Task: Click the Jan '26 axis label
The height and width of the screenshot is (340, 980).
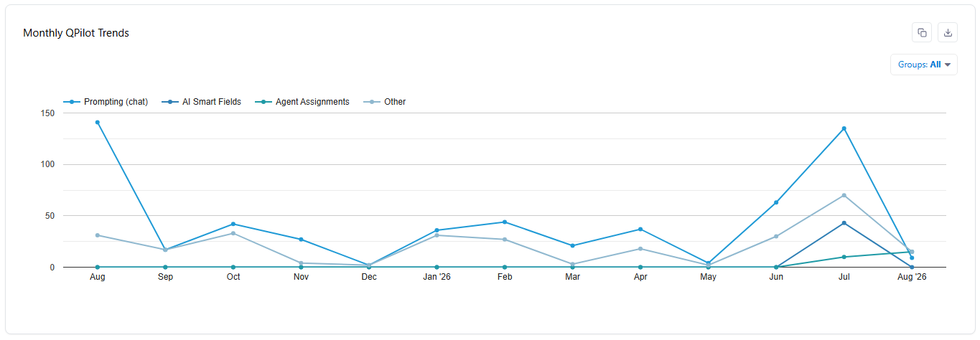Action: click(437, 276)
